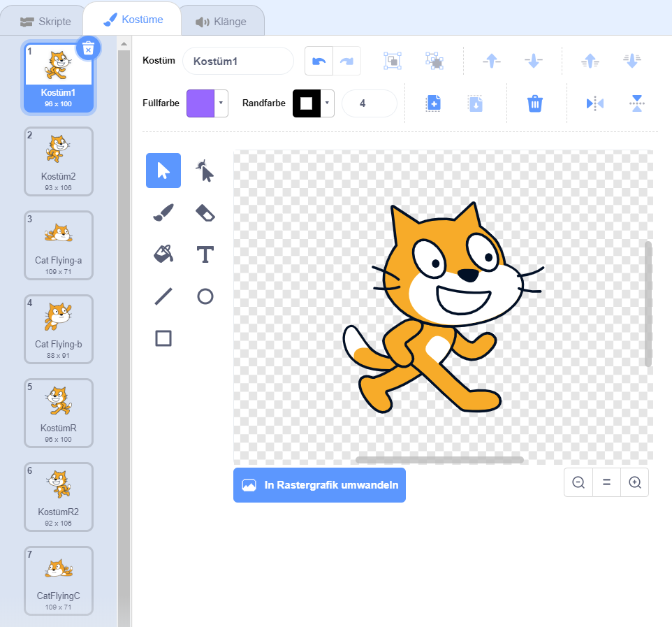Click the Paste icon
672x627 pixels.
tap(475, 103)
